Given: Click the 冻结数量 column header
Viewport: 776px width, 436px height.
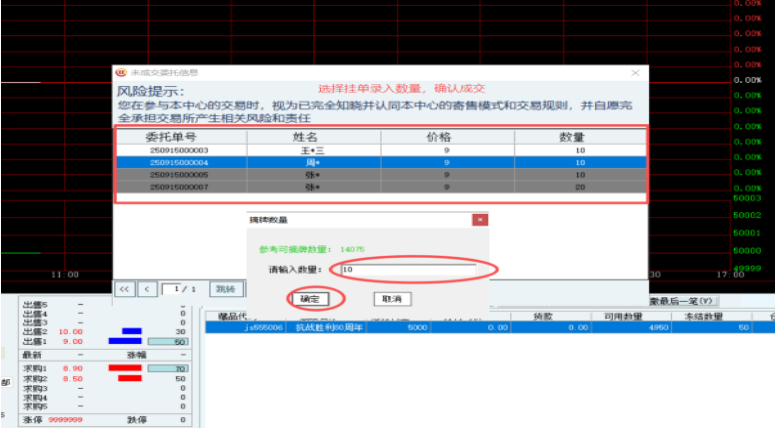Looking at the screenshot, I should [x=703, y=317].
